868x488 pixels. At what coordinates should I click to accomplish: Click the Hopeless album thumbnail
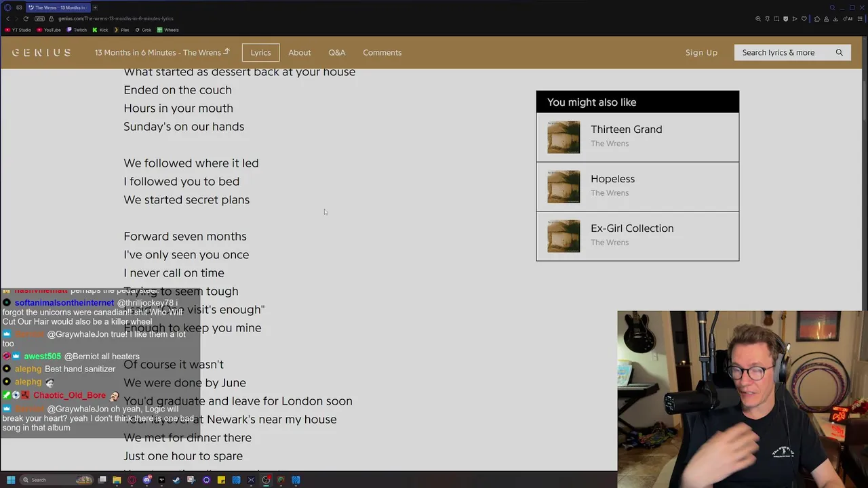[x=564, y=186]
